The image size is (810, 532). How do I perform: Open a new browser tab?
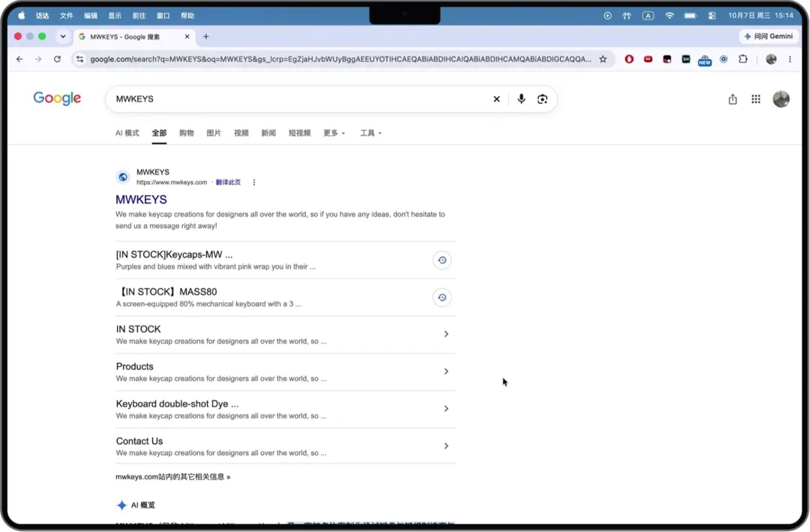[206, 36]
